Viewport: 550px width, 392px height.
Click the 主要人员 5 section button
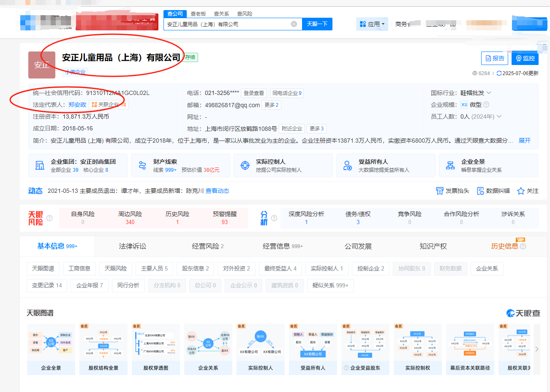coord(154,268)
